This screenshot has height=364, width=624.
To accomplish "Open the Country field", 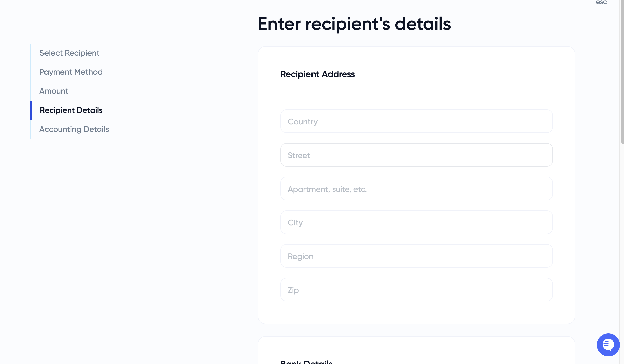I will 416,121.
